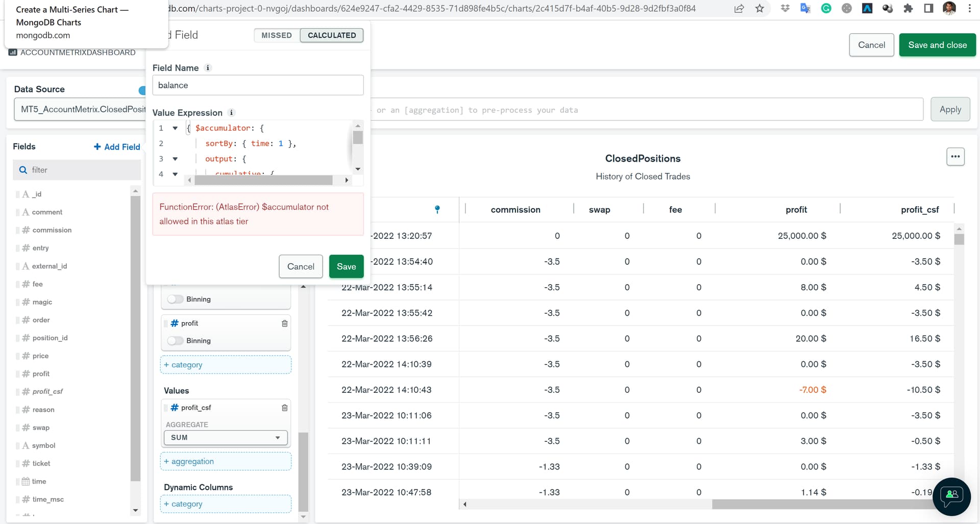
Task: Toggle Binning under the profit field
Action: 175,341
